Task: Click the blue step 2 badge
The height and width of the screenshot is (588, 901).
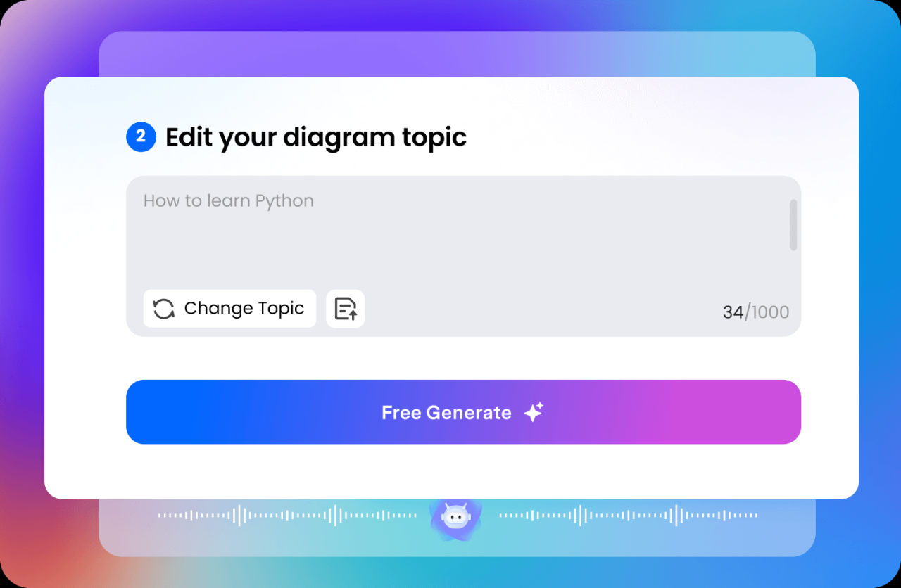Action: 141,136
